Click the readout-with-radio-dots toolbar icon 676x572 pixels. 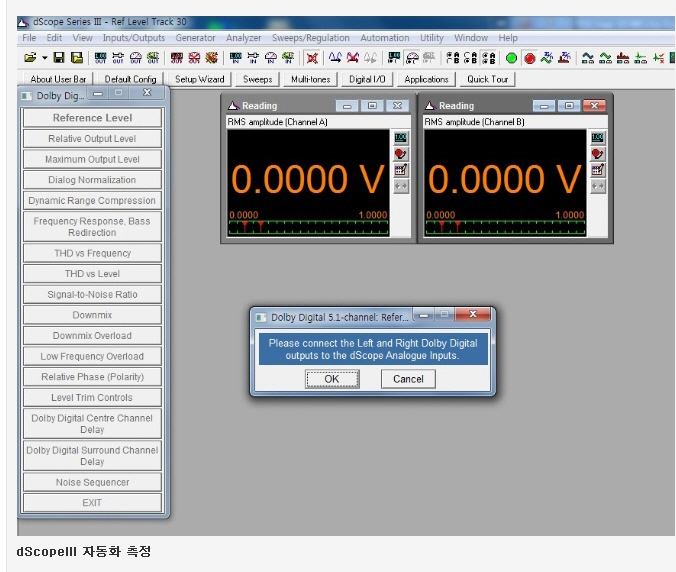(394, 58)
